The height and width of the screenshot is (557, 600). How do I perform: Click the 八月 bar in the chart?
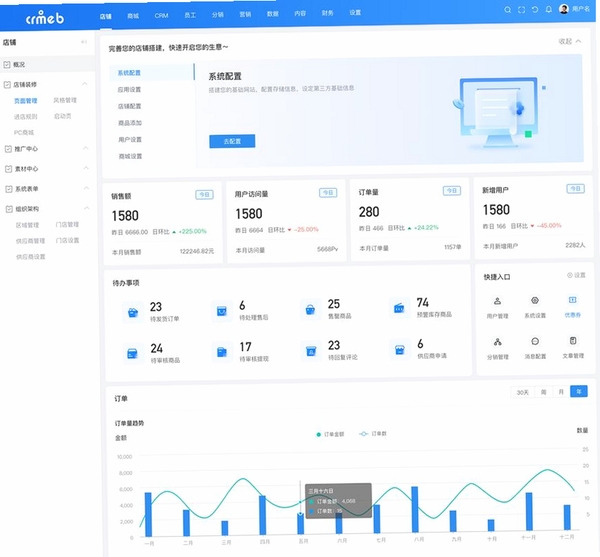click(414, 510)
